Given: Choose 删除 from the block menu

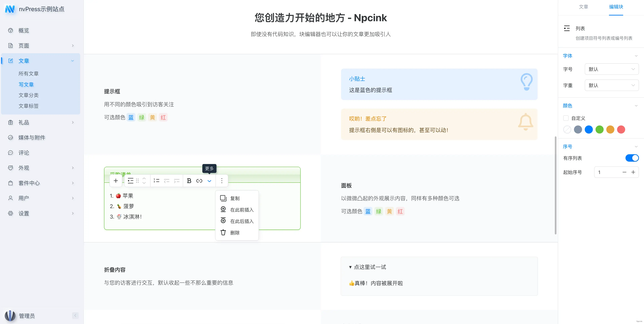Looking at the screenshot, I should (x=237, y=233).
